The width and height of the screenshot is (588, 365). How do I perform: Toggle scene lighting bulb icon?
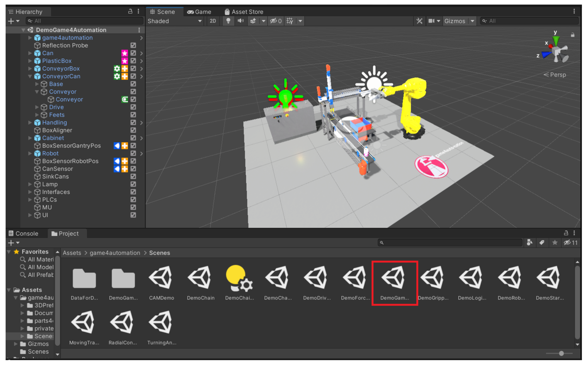[228, 21]
